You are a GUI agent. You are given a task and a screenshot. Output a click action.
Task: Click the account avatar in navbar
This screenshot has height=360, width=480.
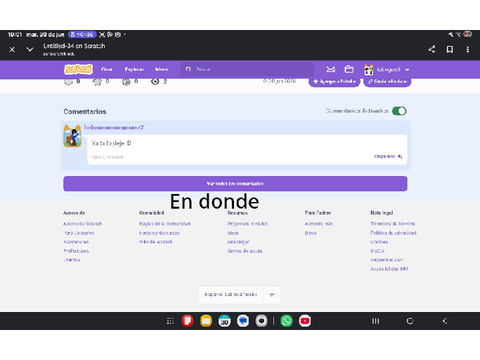click(369, 70)
